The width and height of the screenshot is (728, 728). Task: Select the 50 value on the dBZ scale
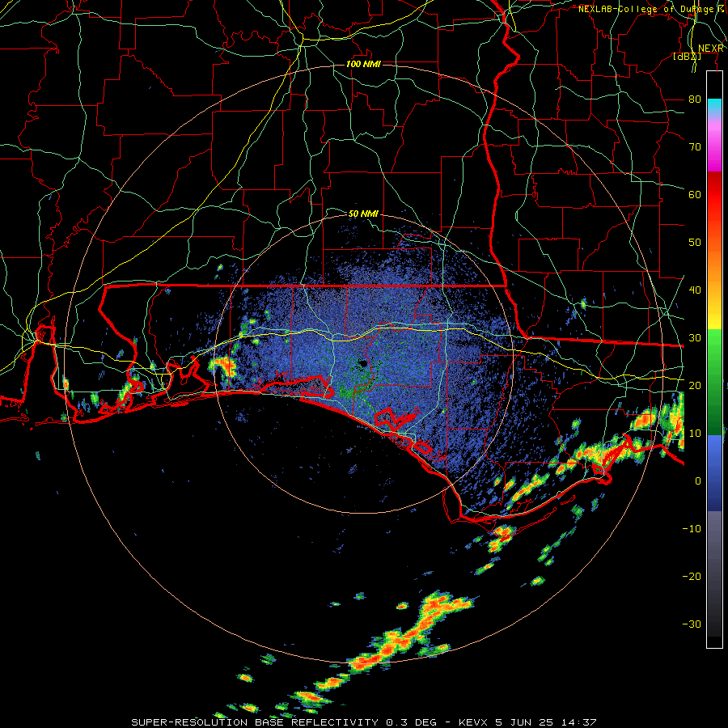695,243
